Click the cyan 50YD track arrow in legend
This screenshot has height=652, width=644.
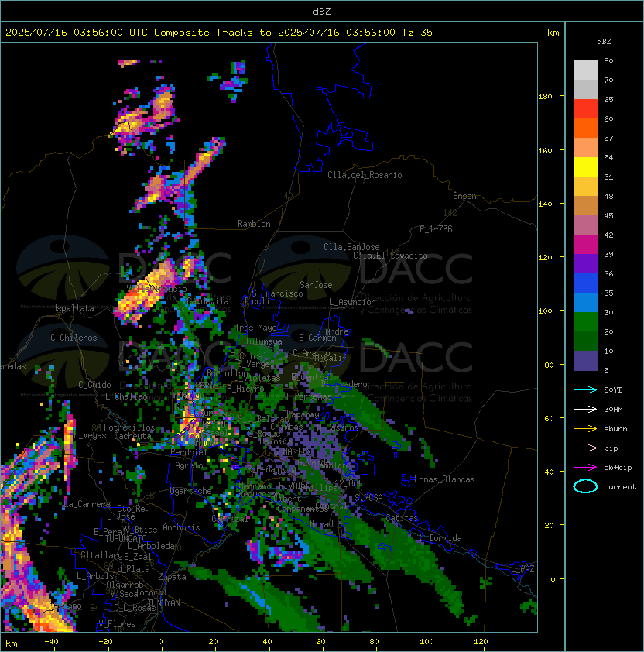pos(585,389)
